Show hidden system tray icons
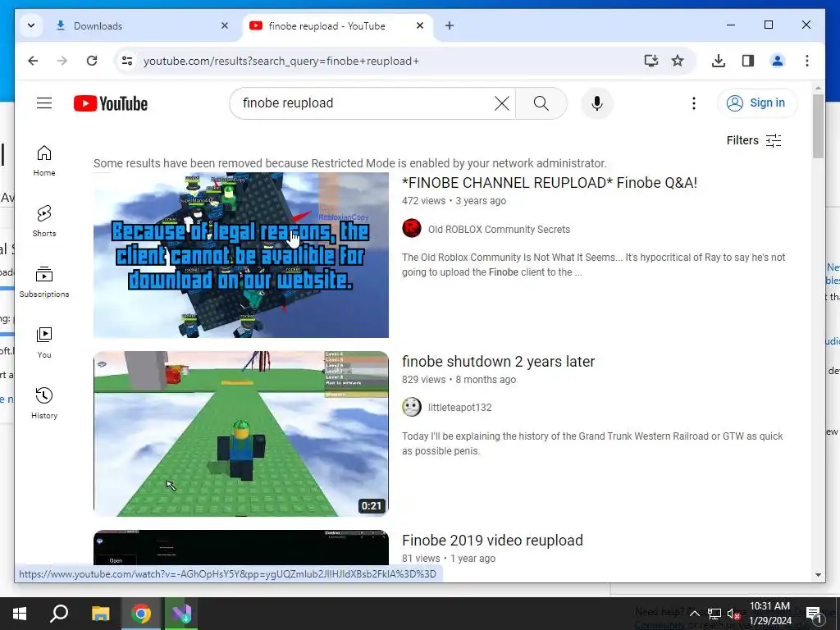This screenshot has width=840, height=630. 694,614
